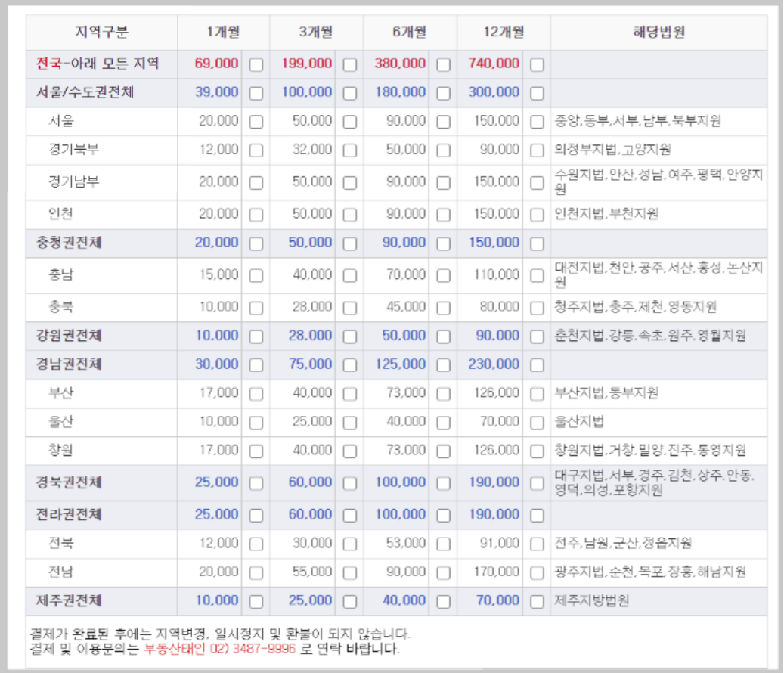This screenshot has height=673, width=784.
Task: Click the 경기남부 row label
Action: tap(73, 181)
